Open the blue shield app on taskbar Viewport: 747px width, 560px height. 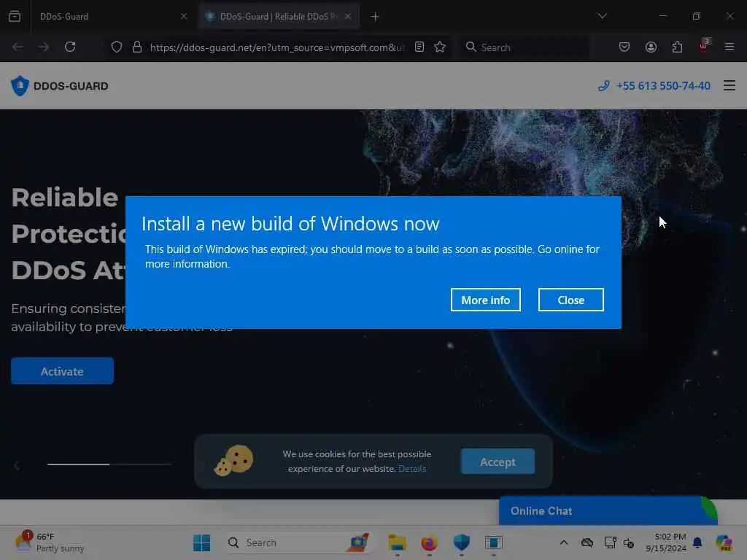click(462, 542)
